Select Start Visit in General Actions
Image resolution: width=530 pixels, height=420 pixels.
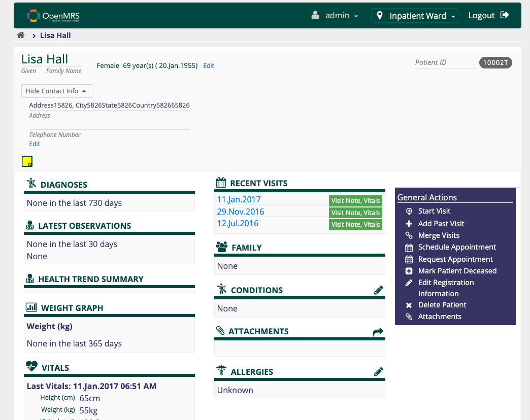434,211
